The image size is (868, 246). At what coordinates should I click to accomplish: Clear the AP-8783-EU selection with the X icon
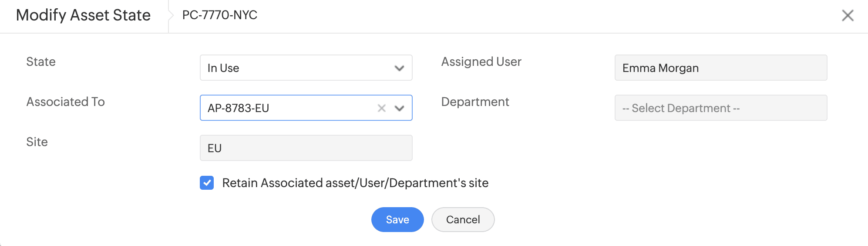point(381,108)
